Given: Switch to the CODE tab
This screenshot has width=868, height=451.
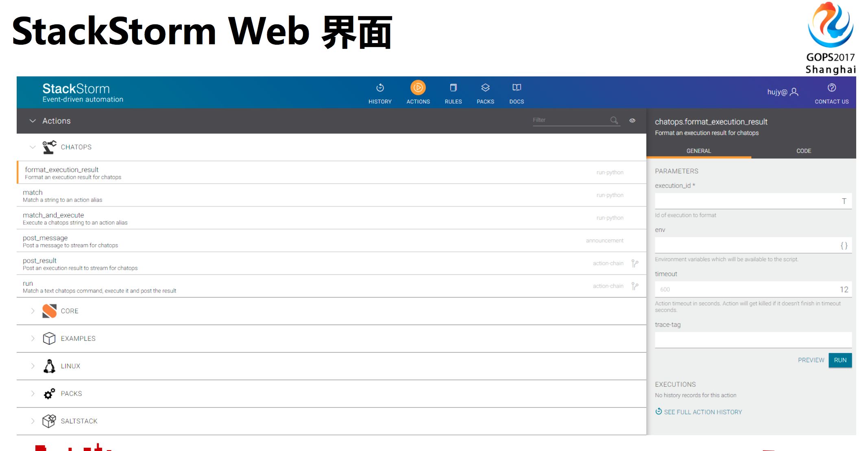Looking at the screenshot, I should pos(803,151).
